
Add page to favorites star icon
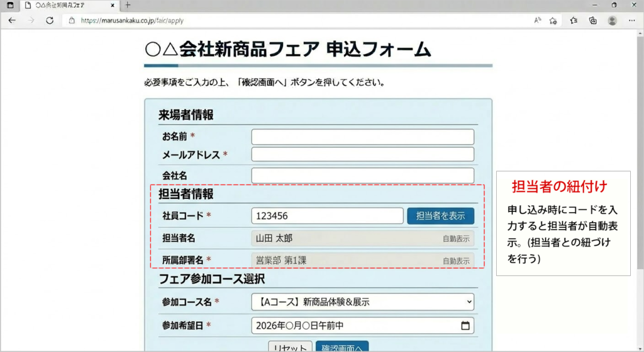pyautogui.click(x=553, y=20)
